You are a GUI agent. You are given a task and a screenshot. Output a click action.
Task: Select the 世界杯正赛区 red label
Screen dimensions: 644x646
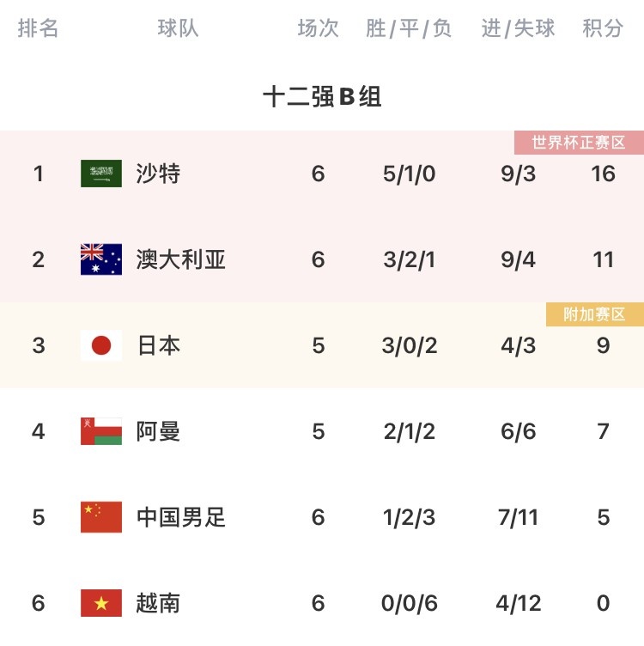point(579,143)
